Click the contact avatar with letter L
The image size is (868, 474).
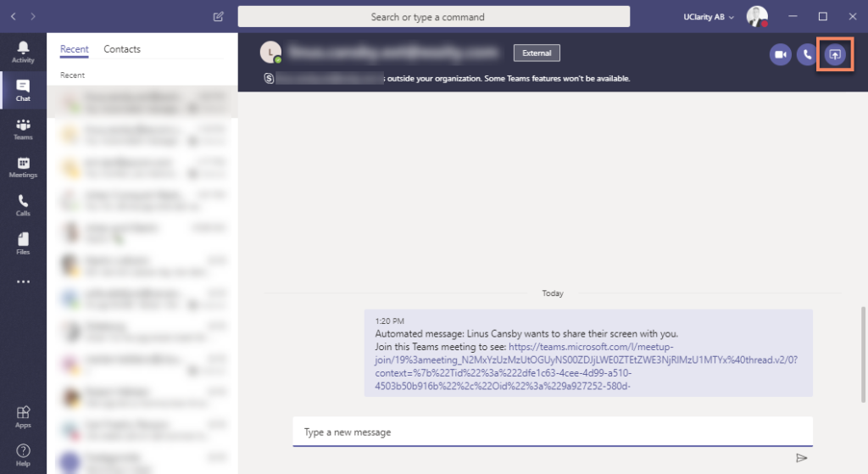click(x=270, y=53)
